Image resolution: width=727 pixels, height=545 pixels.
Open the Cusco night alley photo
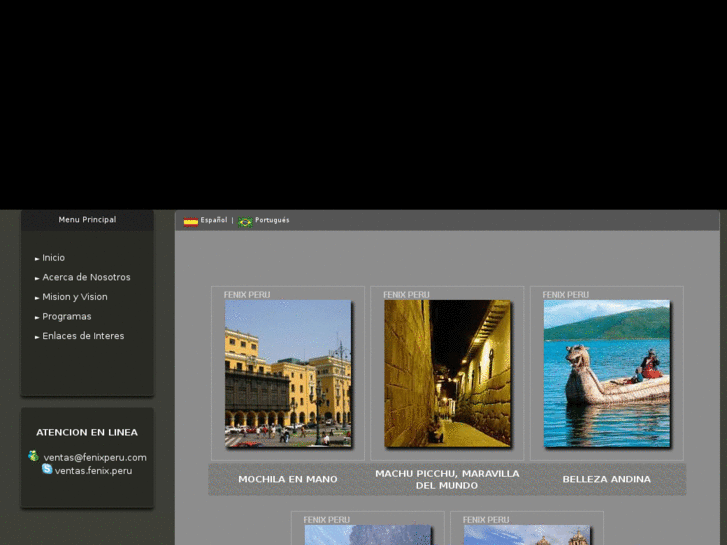[447, 373]
